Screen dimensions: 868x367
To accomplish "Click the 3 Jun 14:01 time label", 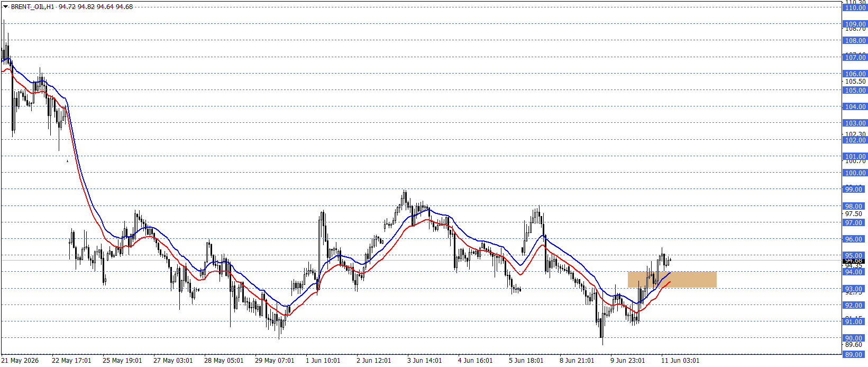I will pos(425,361).
